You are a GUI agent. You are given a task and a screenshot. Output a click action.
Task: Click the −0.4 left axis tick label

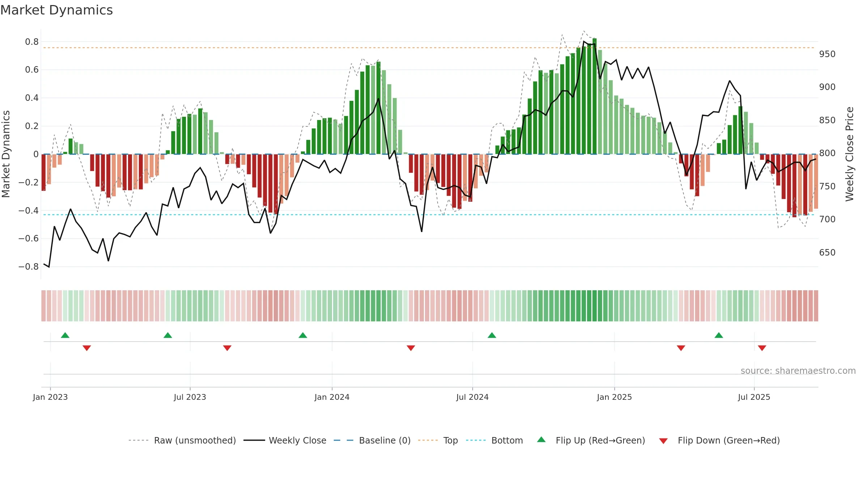click(29, 210)
